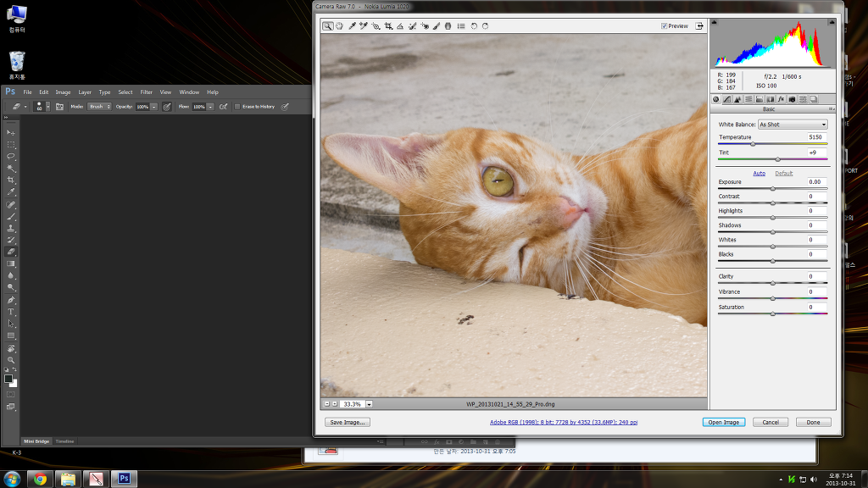Click the Temperature slider handle
Image resolution: width=868 pixels, height=488 pixels.
(753, 144)
